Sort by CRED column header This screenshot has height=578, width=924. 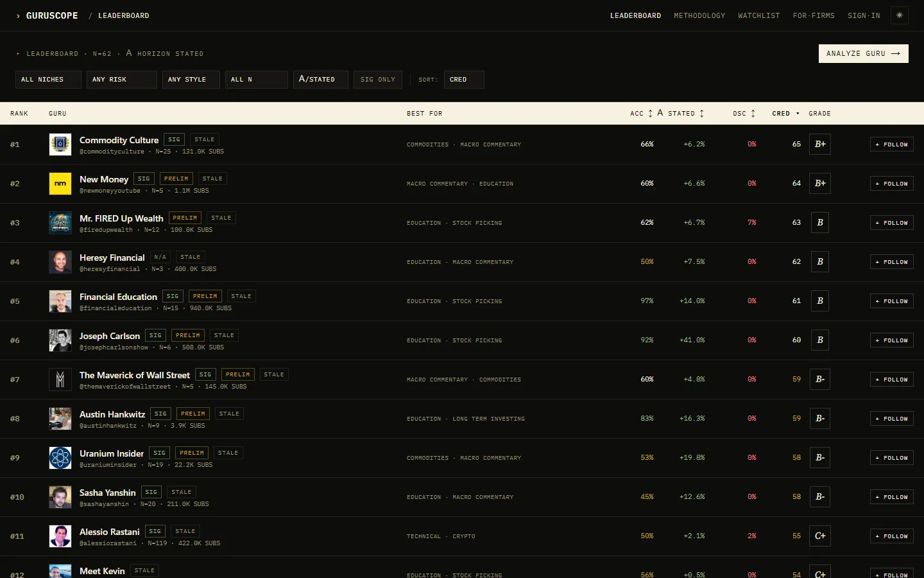point(785,114)
